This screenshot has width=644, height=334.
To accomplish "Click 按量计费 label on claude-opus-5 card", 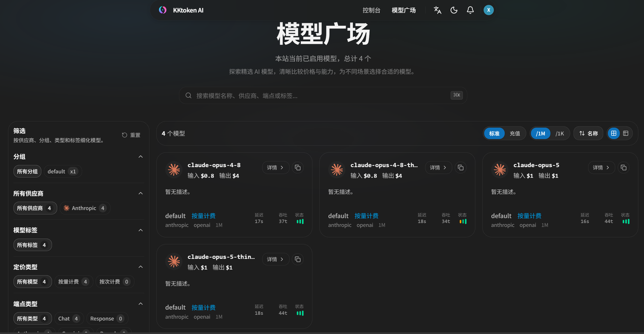I will 529,216.
